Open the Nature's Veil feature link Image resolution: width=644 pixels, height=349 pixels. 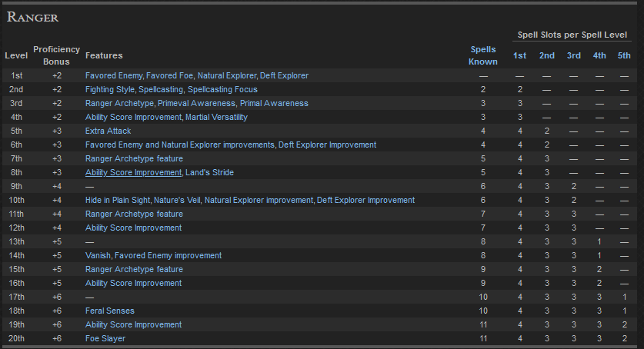178,201
